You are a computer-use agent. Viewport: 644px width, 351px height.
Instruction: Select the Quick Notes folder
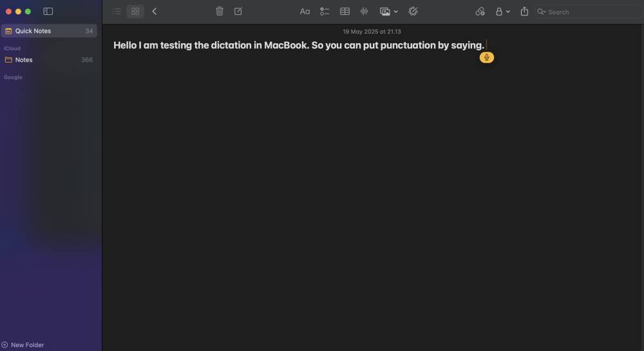(49, 31)
